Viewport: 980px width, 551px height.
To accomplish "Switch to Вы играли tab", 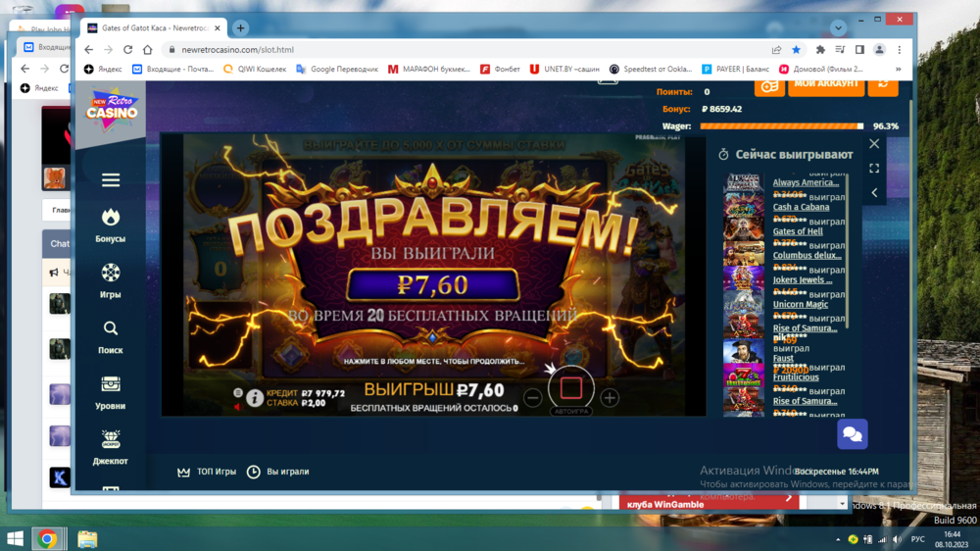I will pyautogui.click(x=278, y=472).
